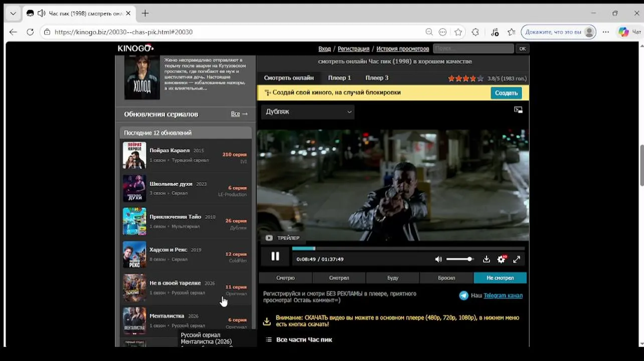Switch to the Плеер 1 tab

(340, 78)
